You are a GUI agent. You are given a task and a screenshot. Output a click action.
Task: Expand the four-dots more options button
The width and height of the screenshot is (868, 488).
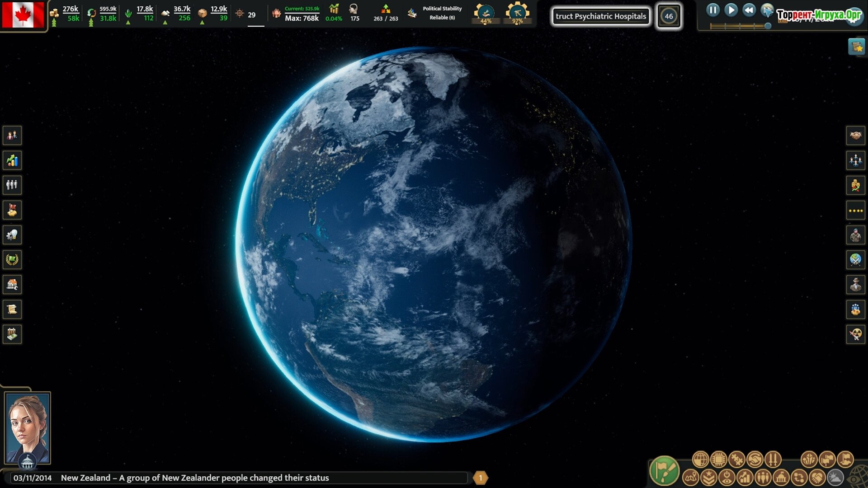[855, 211]
